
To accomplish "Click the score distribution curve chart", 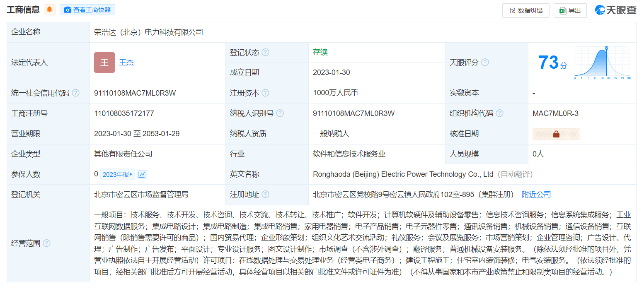I will pos(602,63).
